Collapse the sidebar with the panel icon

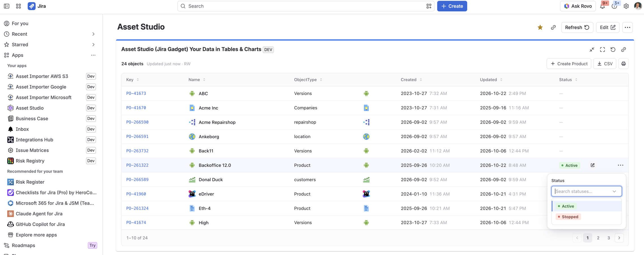pyautogui.click(x=7, y=6)
